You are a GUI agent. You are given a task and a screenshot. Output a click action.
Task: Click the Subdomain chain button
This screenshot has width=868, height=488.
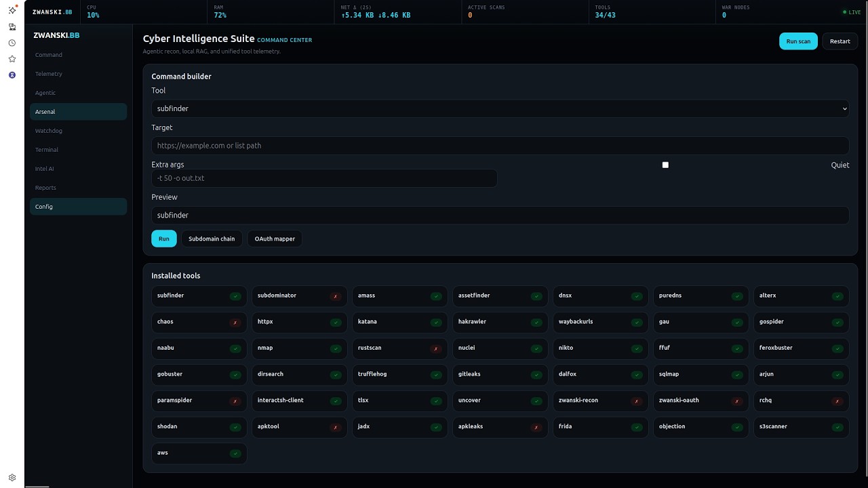212,239
